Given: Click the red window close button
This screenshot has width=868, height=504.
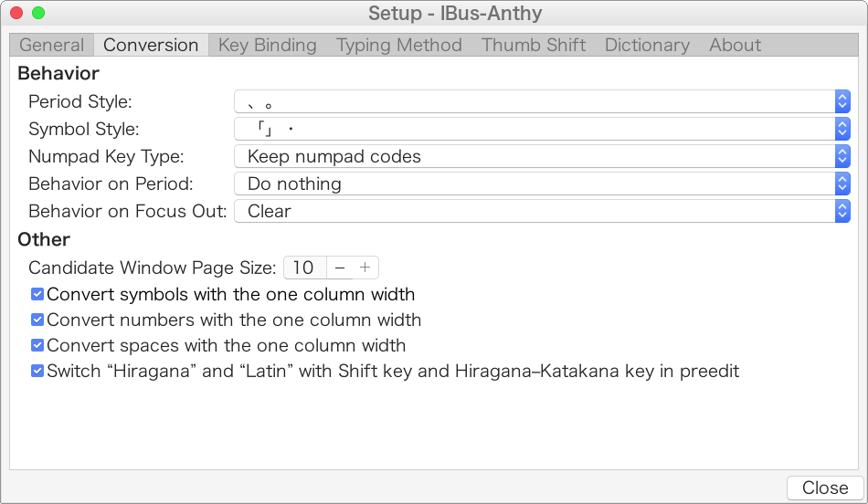Looking at the screenshot, I should coord(16,13).
